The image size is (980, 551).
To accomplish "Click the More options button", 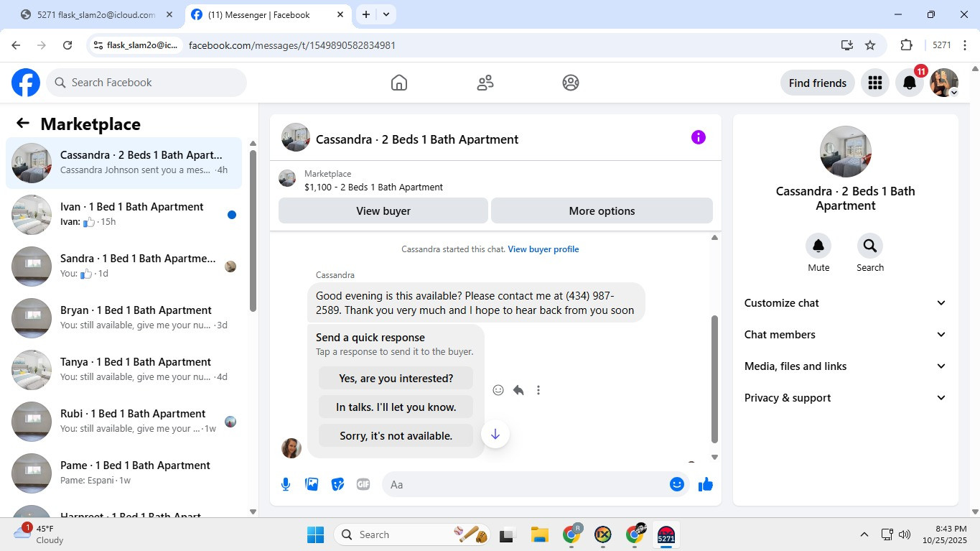I will coord(602,211).
